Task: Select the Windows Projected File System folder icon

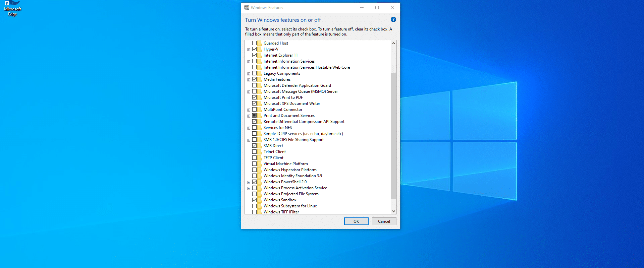Action: pos(260,194)
